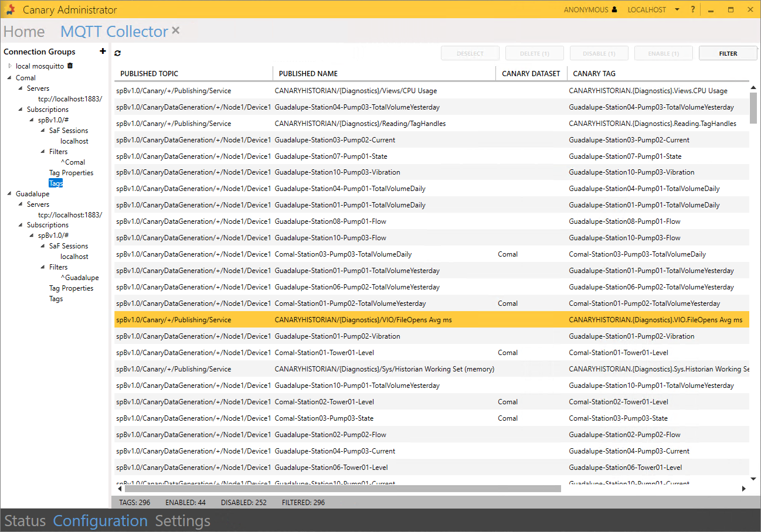Go to Settings in bottom bar

pos(182,521)
